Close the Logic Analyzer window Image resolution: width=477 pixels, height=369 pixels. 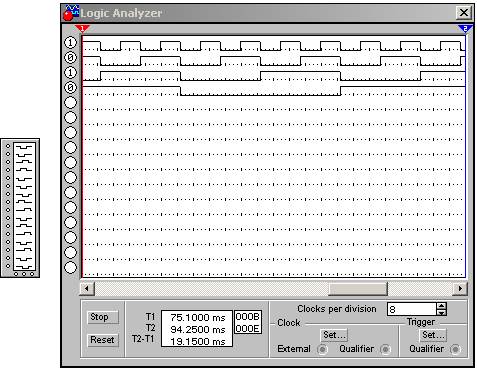[464, 13]
